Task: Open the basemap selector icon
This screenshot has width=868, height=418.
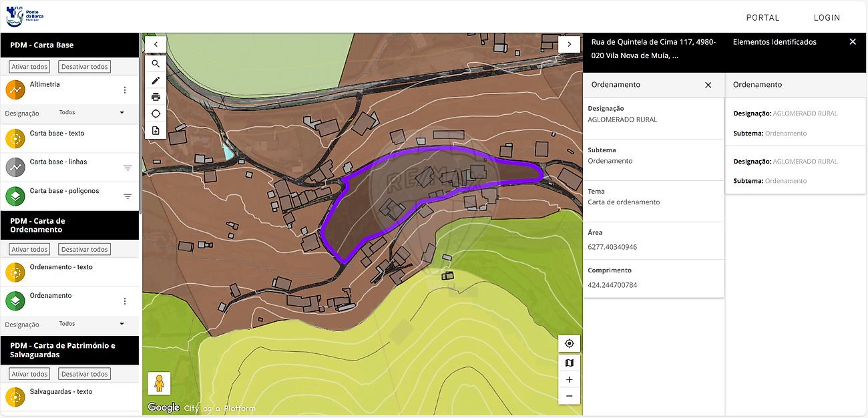Action: 569,363
